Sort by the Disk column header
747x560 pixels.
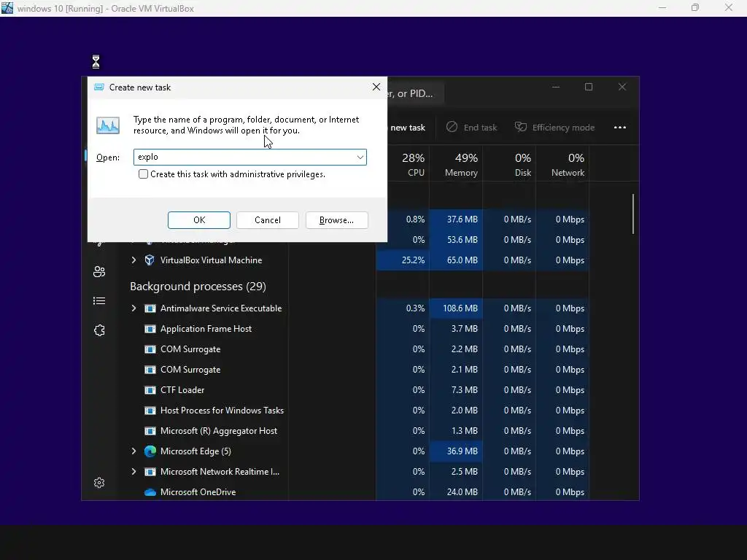[x=510, y=164]
